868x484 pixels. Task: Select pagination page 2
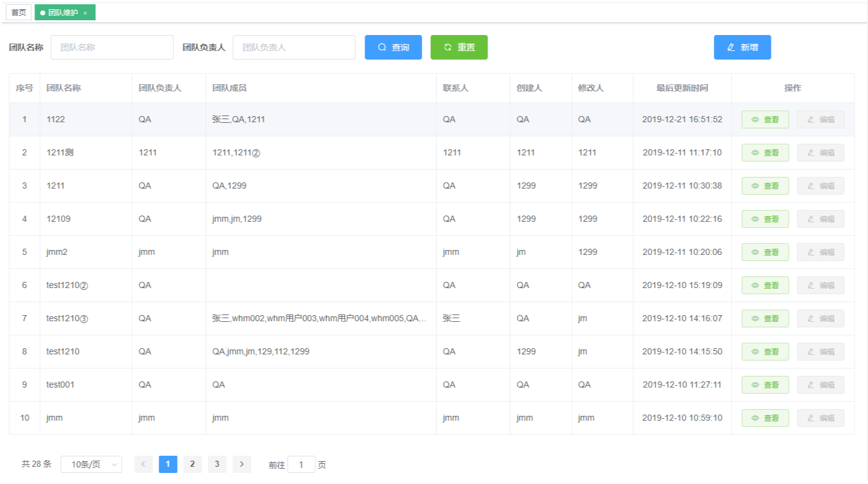192,464
